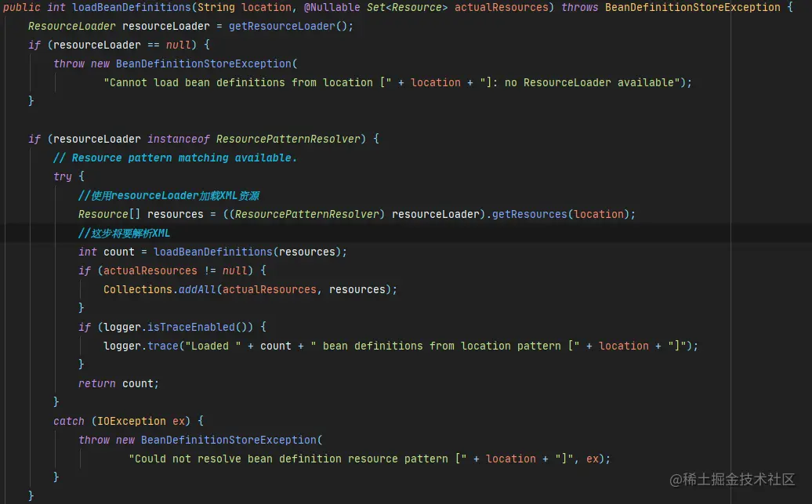This screenshot has height=504, width=812.
Task: Click 'null' in the 'resourceLoader == null' check
Action: pyautogui.click(x=178, y=45)
